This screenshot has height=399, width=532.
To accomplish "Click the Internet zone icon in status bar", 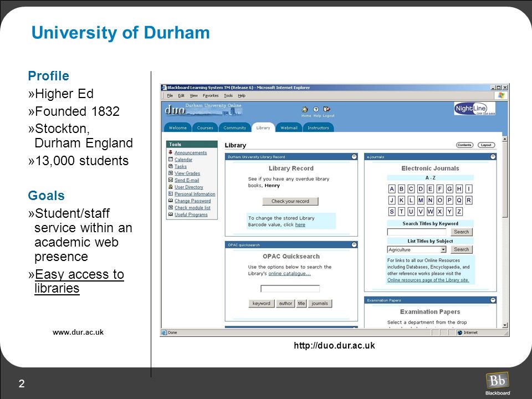I will click(460, 332).
